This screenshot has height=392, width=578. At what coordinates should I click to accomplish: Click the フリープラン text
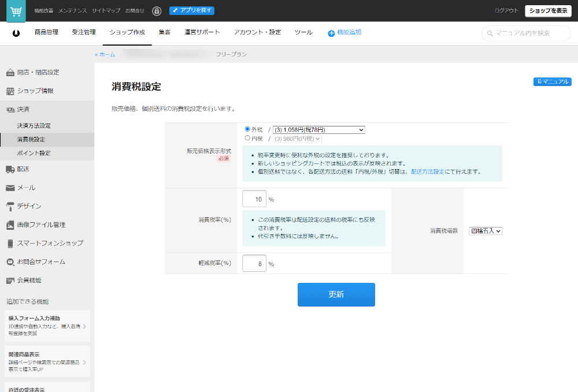point(231,54)
